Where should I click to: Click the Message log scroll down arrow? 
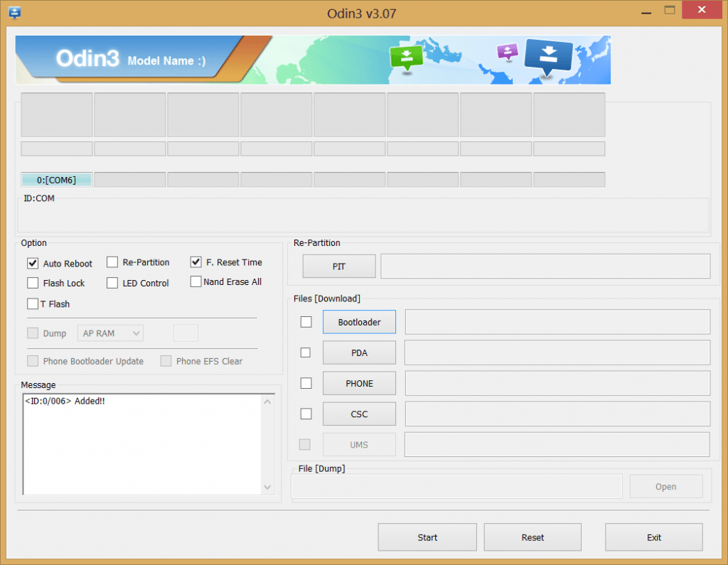267,487
